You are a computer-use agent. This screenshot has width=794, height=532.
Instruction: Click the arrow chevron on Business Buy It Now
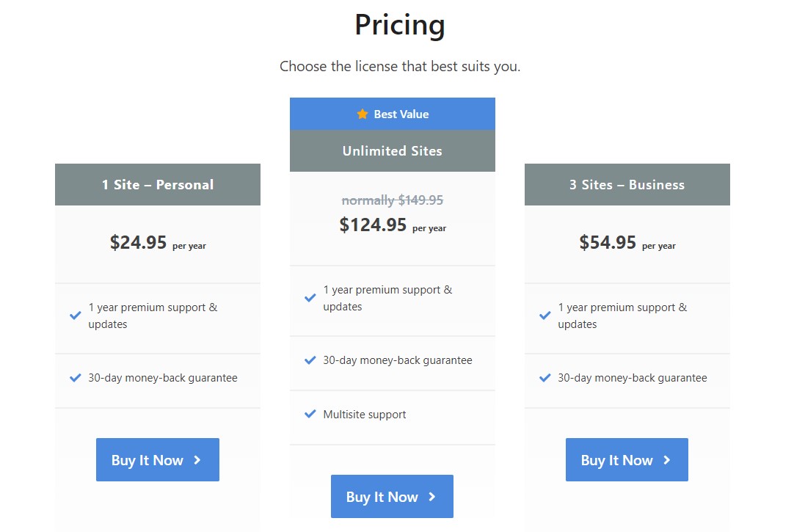(667, 460)
